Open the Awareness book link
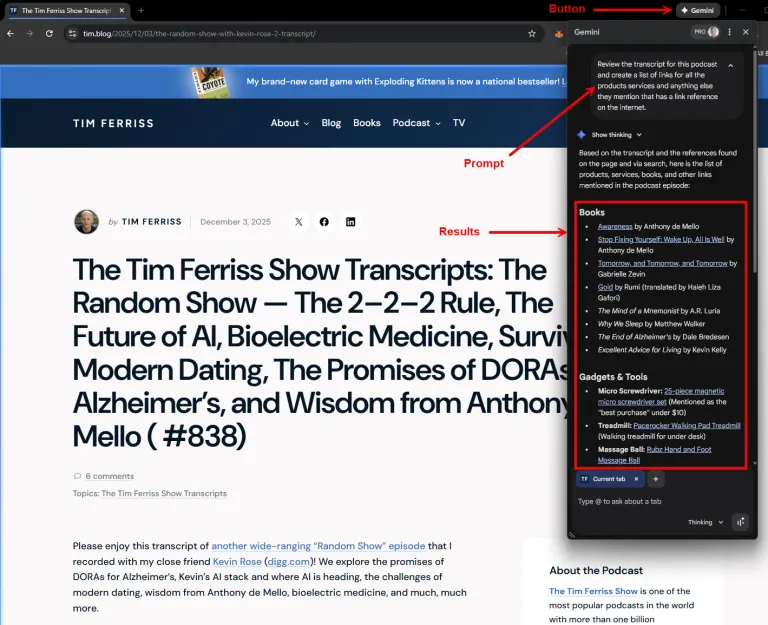Viewport: 768px width, 625px height. pyautogui.click(x=615, y=226)
